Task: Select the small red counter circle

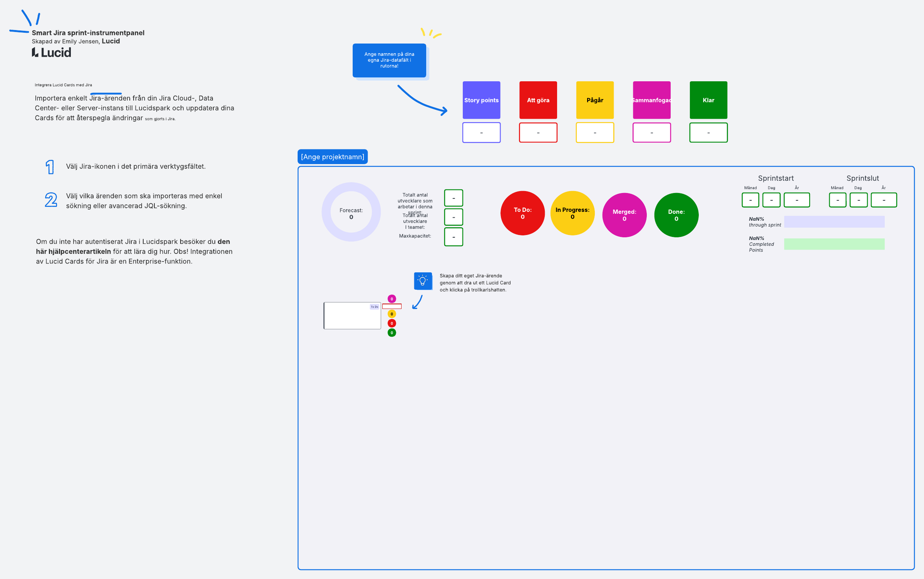Action: coord(392,323)
